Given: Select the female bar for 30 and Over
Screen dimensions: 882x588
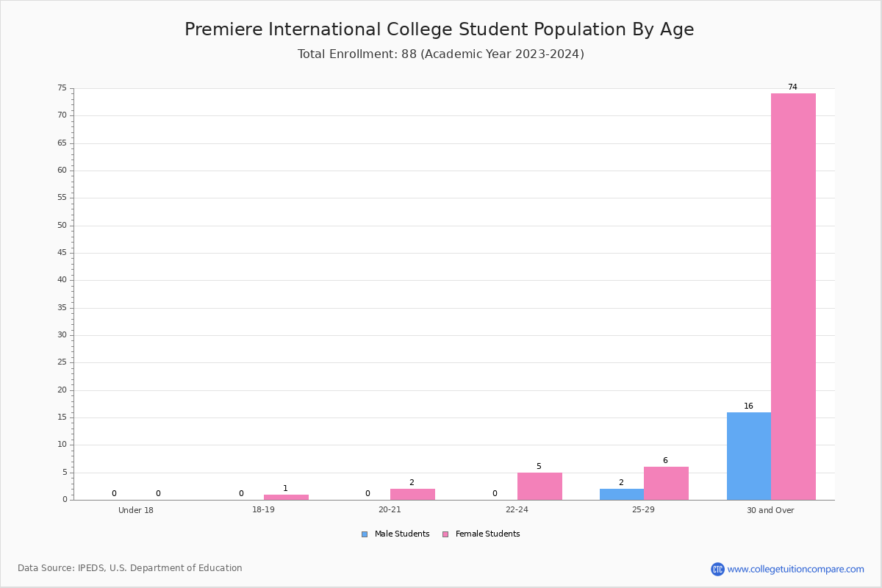Looking at the screenshot, I should tap(793, 296).
